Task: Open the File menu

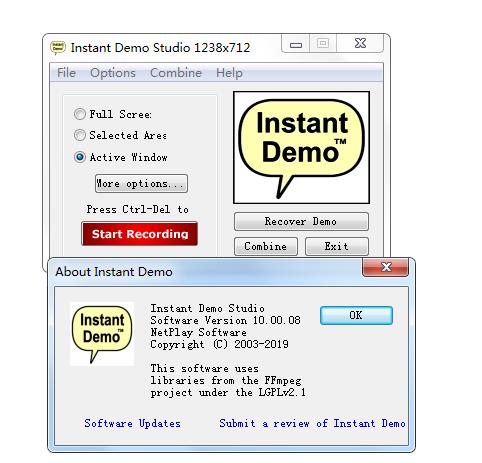Action: pyautogui.click(x=66, y=73)
